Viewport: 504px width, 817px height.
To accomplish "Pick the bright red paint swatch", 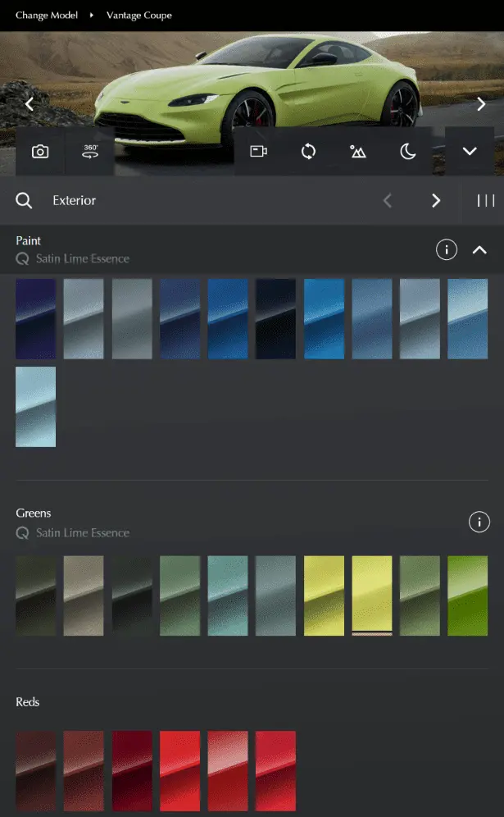I will click(179, 770).
